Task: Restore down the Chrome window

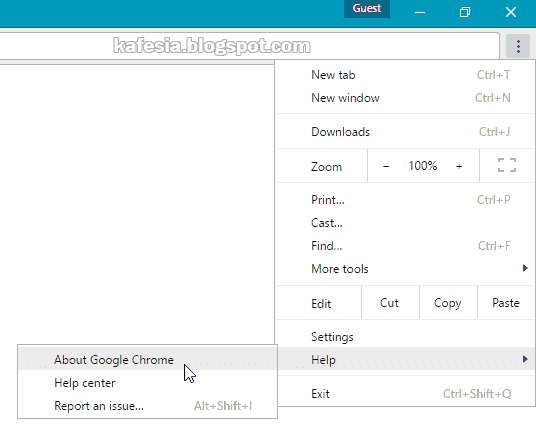Action: pyautogui.click(x=465, y=13)
